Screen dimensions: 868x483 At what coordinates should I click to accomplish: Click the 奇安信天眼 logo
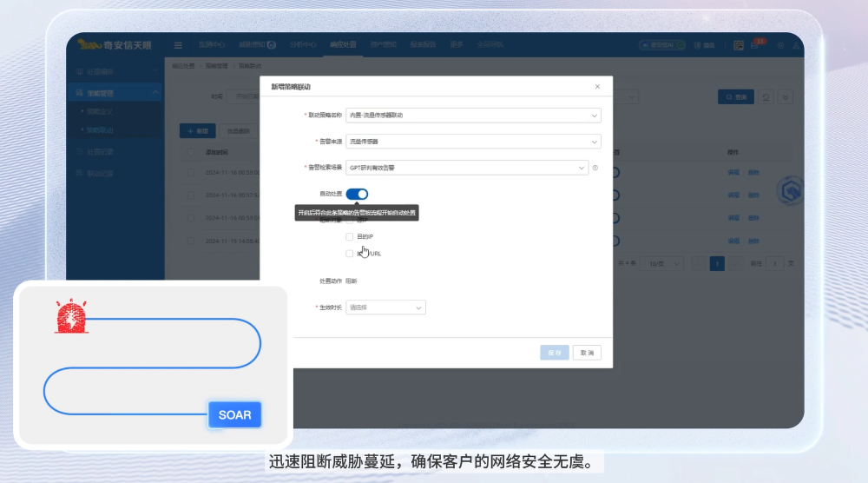pyautogui.click(x=115, y=45)
